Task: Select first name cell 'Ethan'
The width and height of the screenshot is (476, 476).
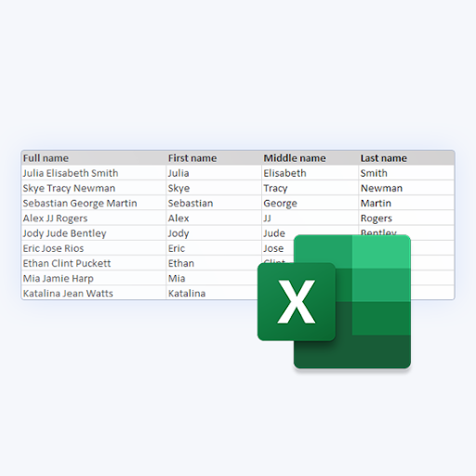Action: point(214,263)
